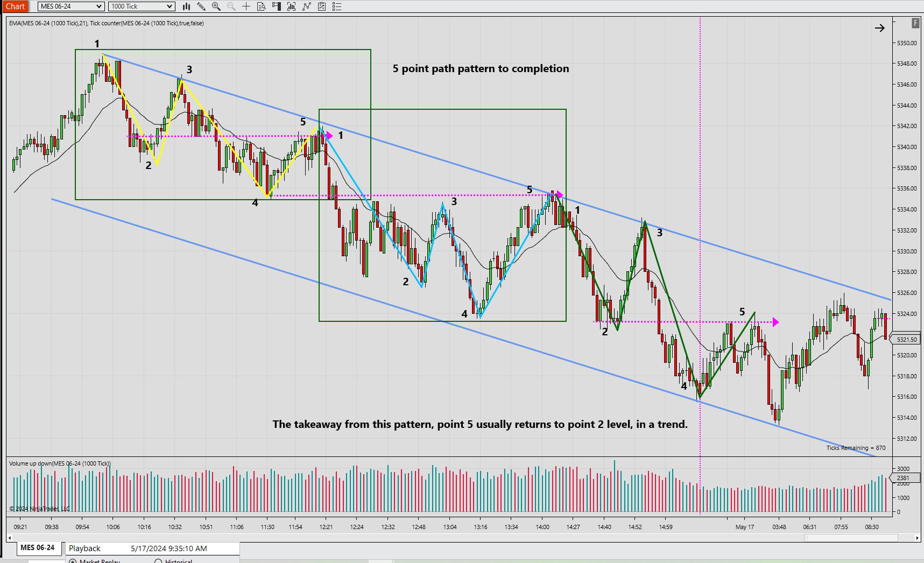Click the horizontal scrollbar thumb

[851, 538]
